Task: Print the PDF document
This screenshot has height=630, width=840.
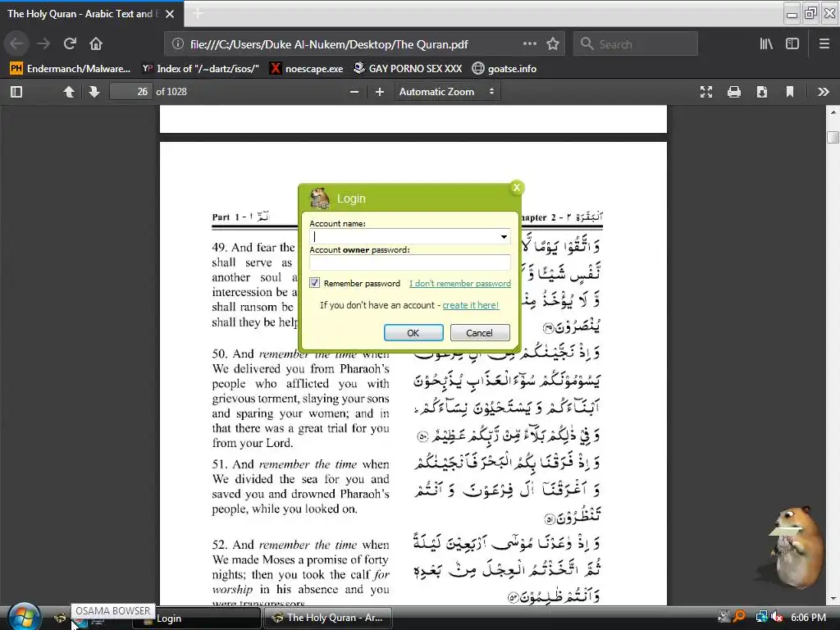Action: pos(734,92)
